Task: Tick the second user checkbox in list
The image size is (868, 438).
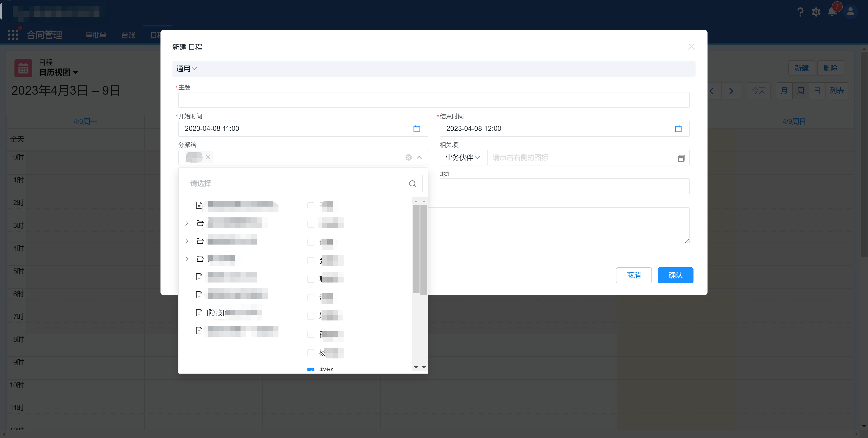Action: pyautogui.click(x=311, y=224)
